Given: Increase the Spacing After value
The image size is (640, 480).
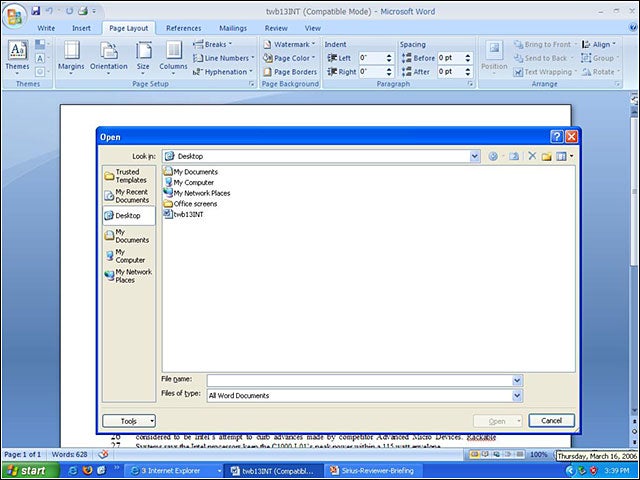Looking at the screenshot, I should [x=468, y=69].
